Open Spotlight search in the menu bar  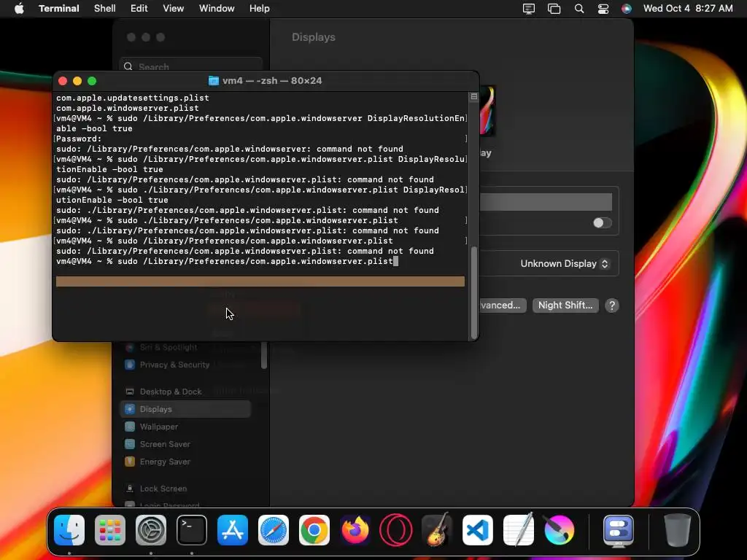point(578,9)
